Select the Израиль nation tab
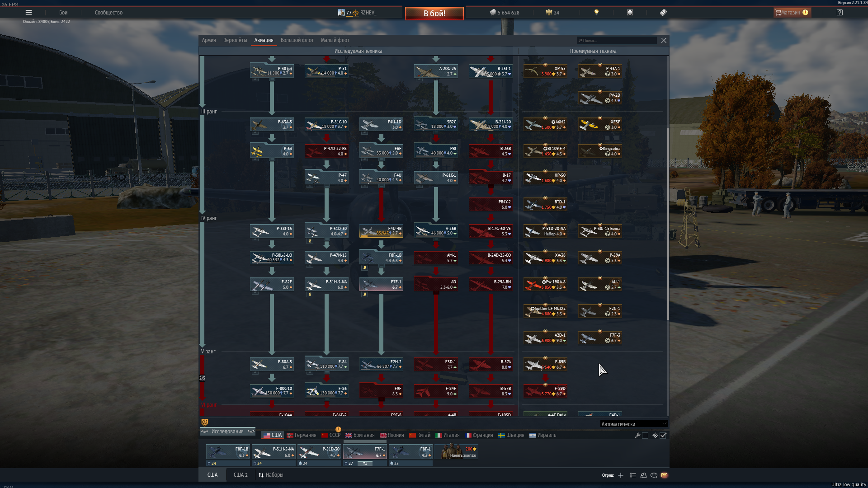Screen dimensions: 868x488 click(x=542, y=436)
